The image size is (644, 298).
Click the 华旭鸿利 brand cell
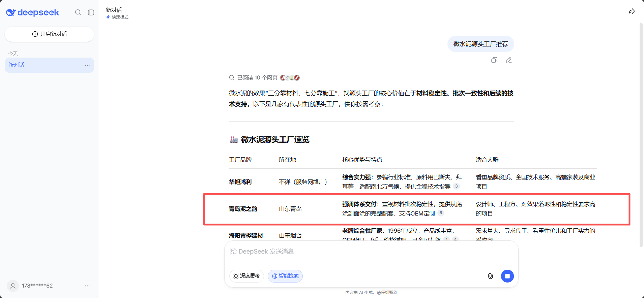point(240,182)
